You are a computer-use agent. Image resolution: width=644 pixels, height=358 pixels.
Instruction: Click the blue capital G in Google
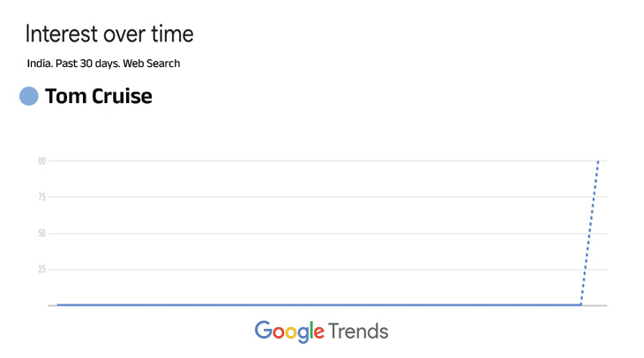pyautogui.click(x=264, y=331)
